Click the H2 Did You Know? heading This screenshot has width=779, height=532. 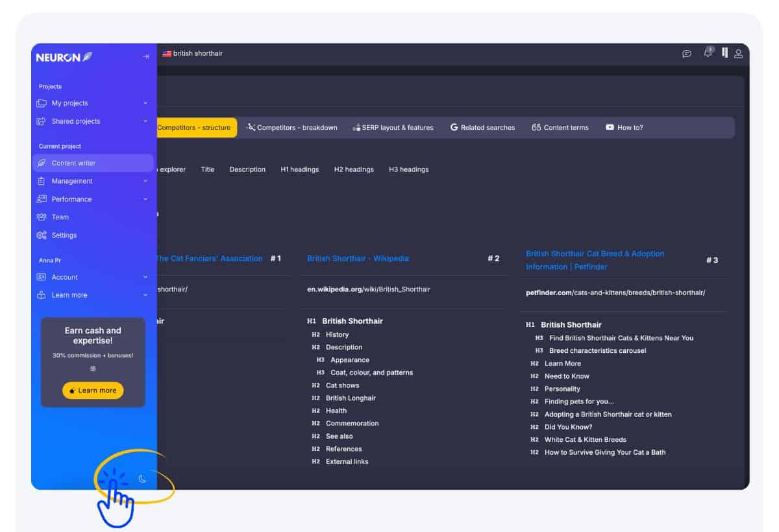point(568,427)
